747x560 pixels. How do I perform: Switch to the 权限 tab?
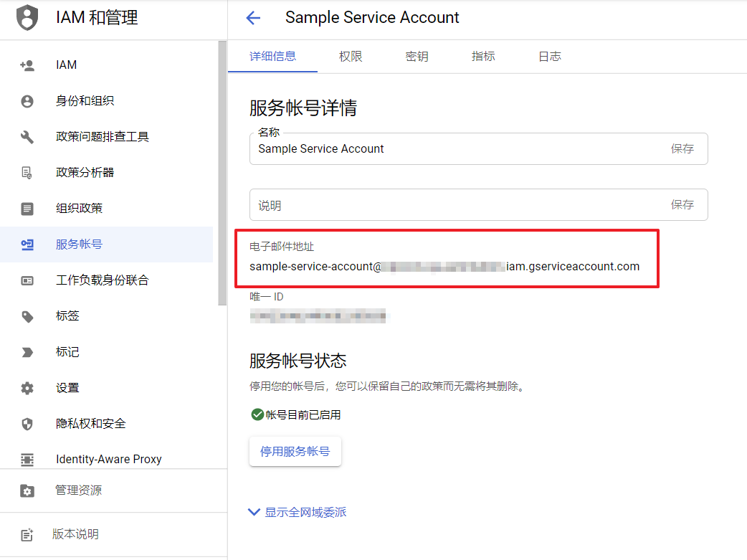coord(351,57)
